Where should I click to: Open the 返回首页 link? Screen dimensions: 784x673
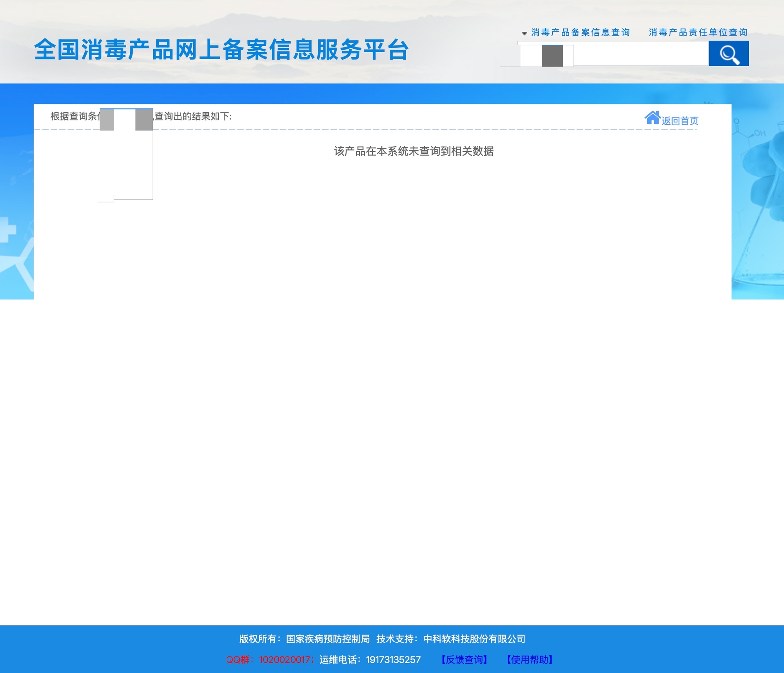[x=680, y=121]
